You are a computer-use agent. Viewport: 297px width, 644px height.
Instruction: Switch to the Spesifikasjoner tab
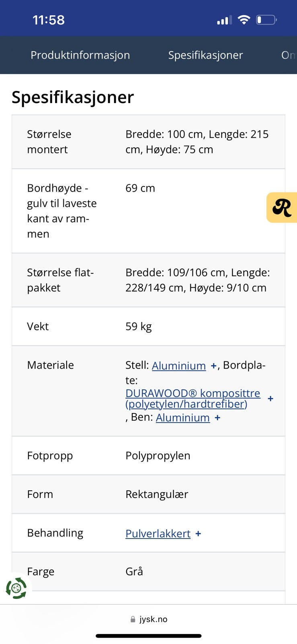point(205,55)
